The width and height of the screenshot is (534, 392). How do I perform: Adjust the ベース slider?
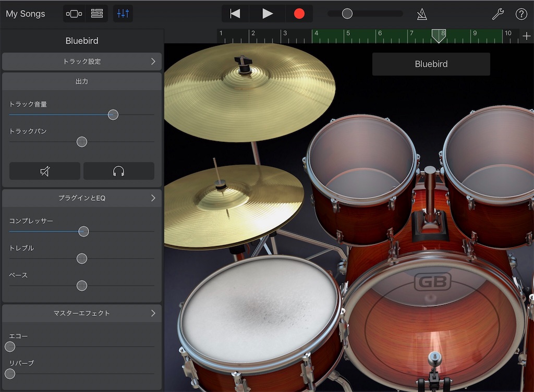(x=82, y=286)
